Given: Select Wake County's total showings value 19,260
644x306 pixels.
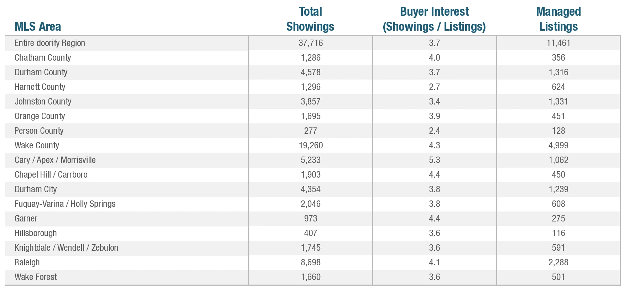Looking at the screenshot, I should point(311,146).
